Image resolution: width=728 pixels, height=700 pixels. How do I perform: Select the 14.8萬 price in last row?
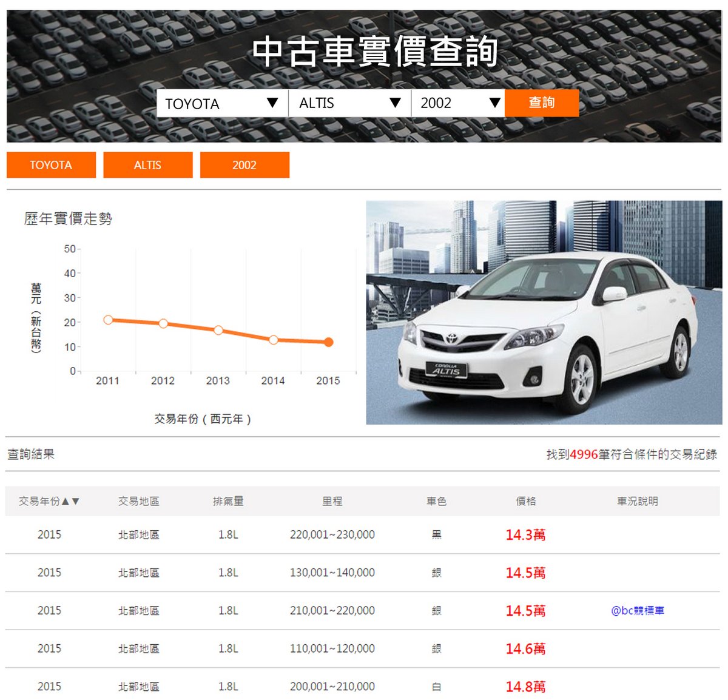(525, 687)
